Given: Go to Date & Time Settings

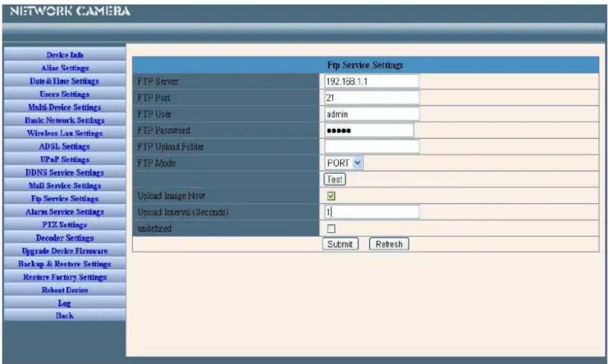Looking at the screenshot, I should (x=65, y=81).
